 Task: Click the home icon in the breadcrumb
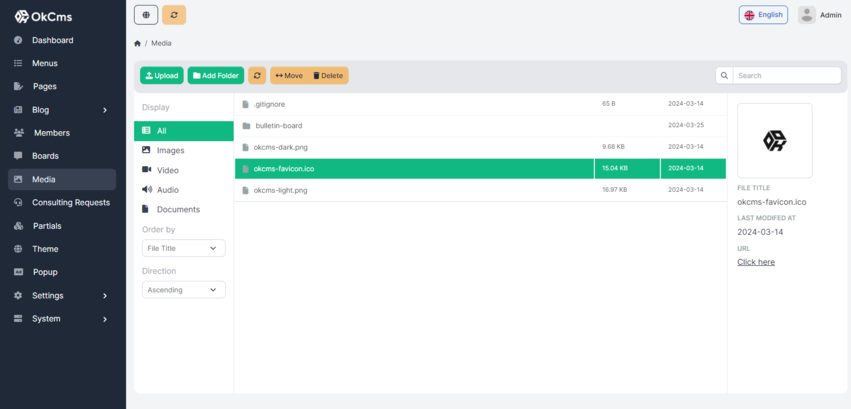click(138, 44)
